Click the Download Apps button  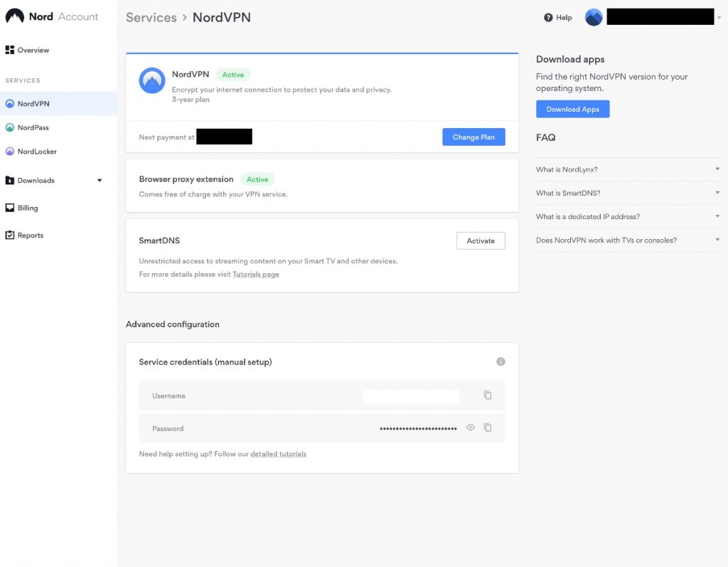(x=572, y=109)
